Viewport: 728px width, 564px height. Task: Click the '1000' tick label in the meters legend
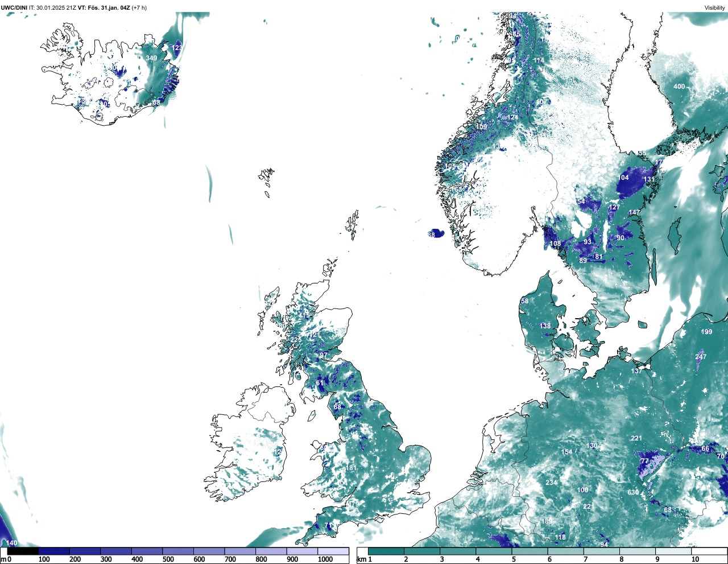[325, 559]
